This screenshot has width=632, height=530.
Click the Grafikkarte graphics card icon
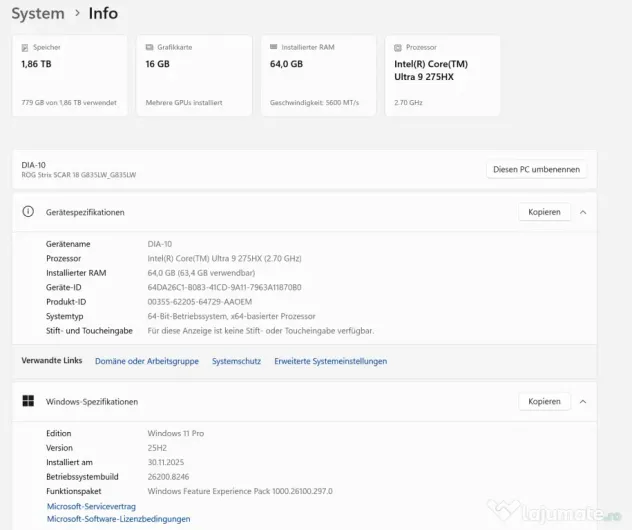tap(150, 47)
